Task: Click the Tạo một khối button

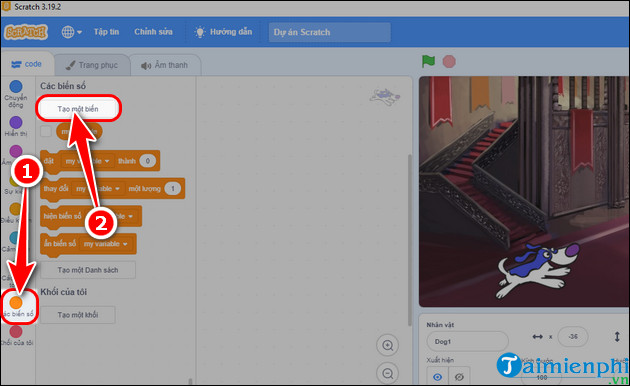Action: (x=78, y=315)
